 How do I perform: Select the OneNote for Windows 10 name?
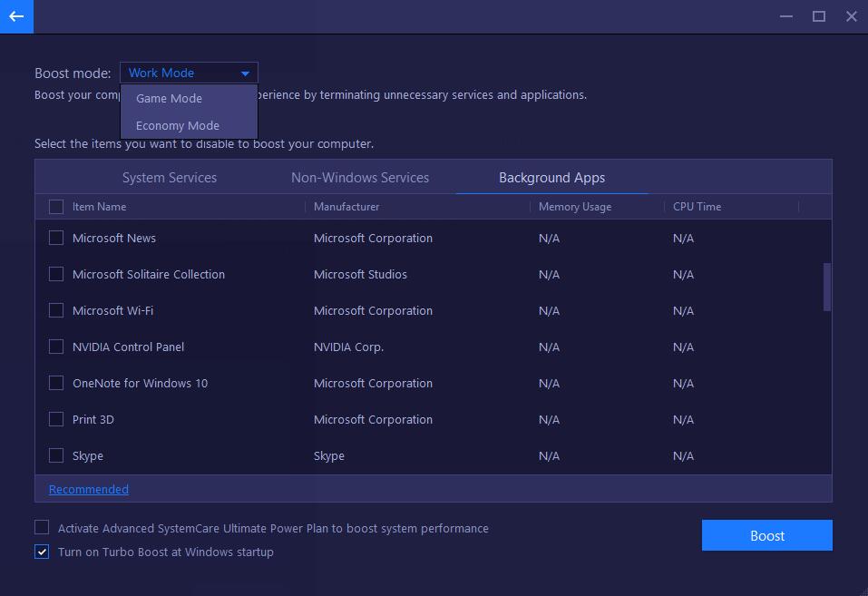pyautogui.click(x=140, y=384)
